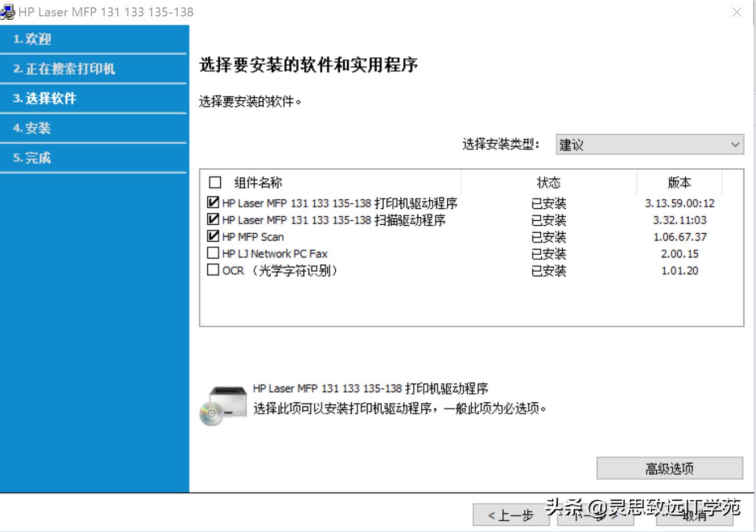Enable the HP LJ Network PC Fax checkbox
This screenshot has height=532, width=756.
[213, 252]
